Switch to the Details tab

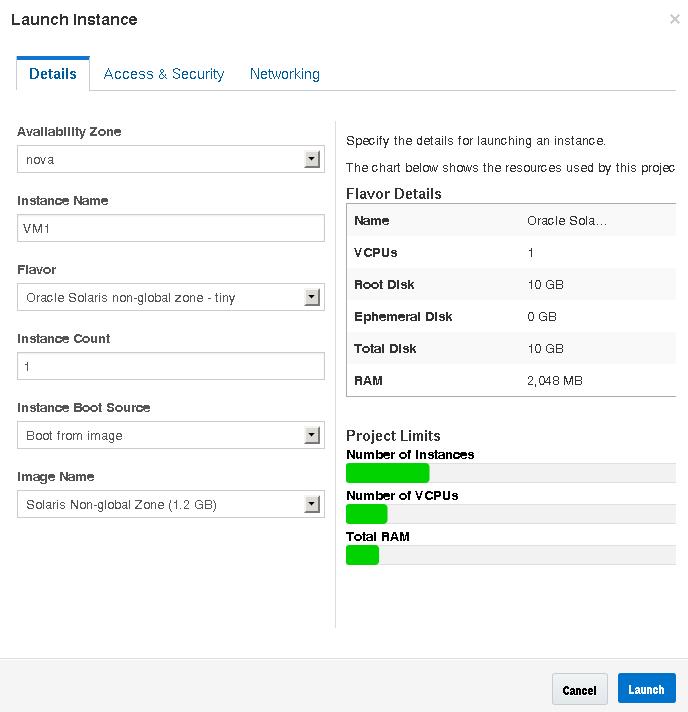[53, 74]
